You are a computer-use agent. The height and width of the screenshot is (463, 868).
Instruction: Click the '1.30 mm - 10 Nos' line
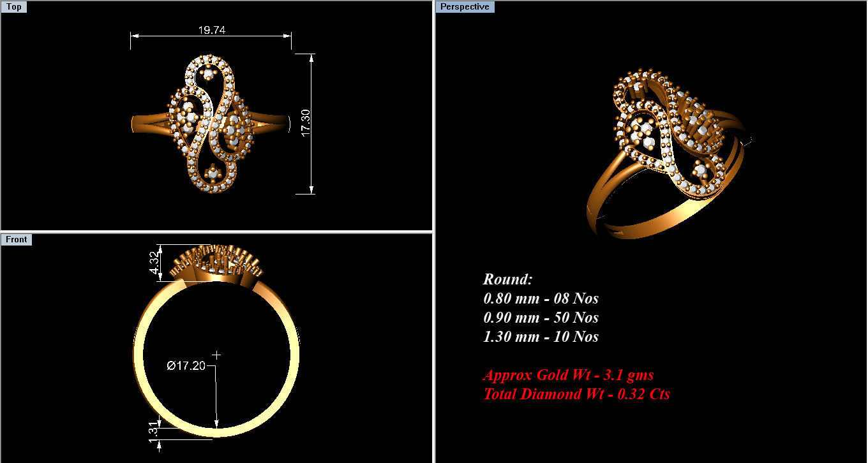click(541, 337)
